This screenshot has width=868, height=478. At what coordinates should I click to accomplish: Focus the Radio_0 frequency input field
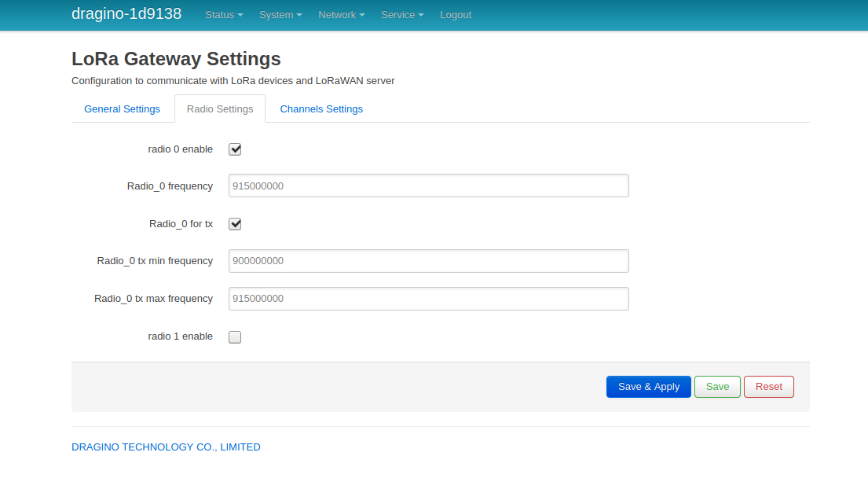point(428,186)
